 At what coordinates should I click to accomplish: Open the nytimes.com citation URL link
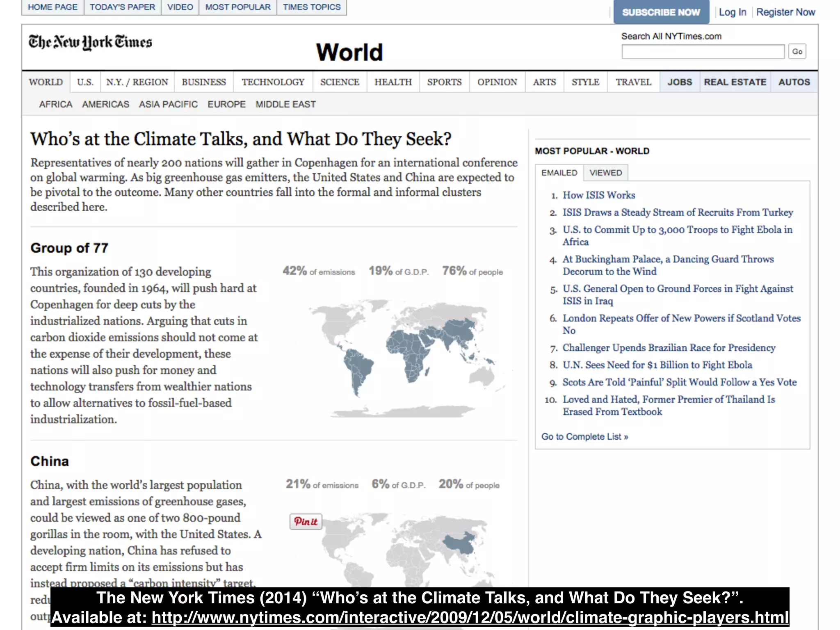click(x=470, y=617)
